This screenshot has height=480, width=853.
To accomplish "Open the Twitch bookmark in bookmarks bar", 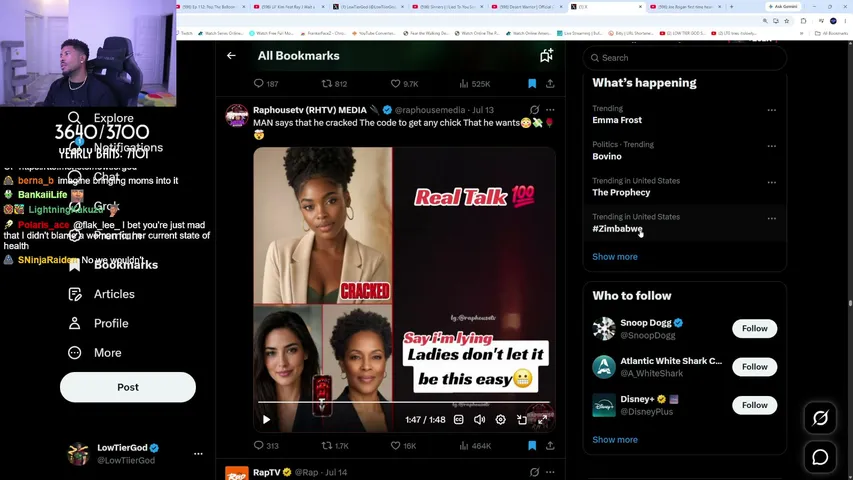I will pyautogui.click(x=185, y=33).
